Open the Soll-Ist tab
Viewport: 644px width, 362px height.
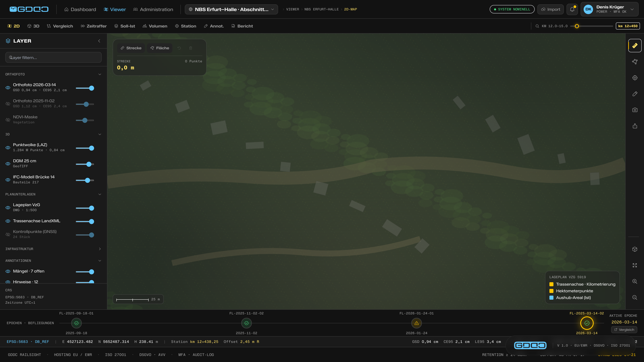125,26
